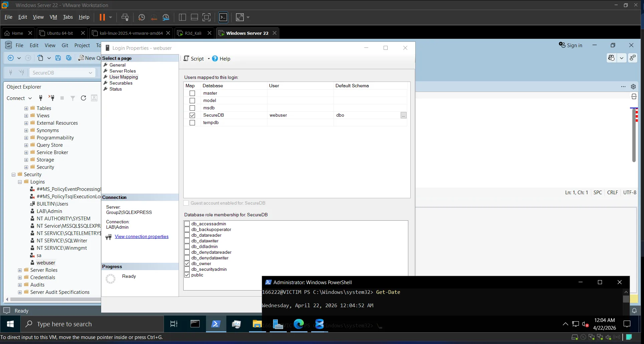Click the Send Ctrl+Alt+Del icon in VMware
The image size is (644, 344).
click(125, 17)
